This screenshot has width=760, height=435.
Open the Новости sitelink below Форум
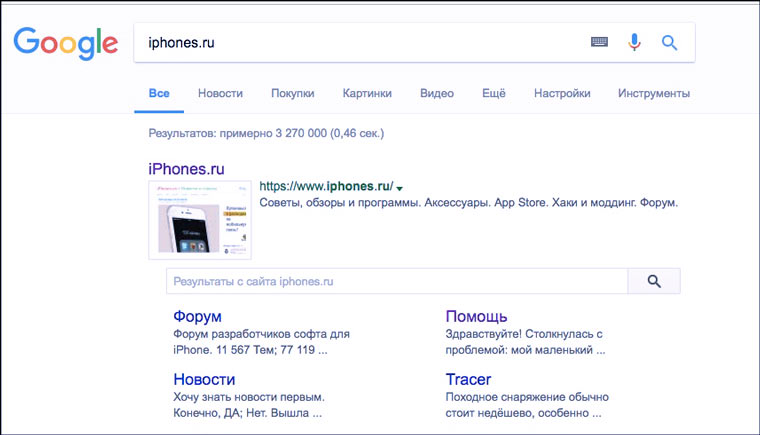tap(204, 379)
